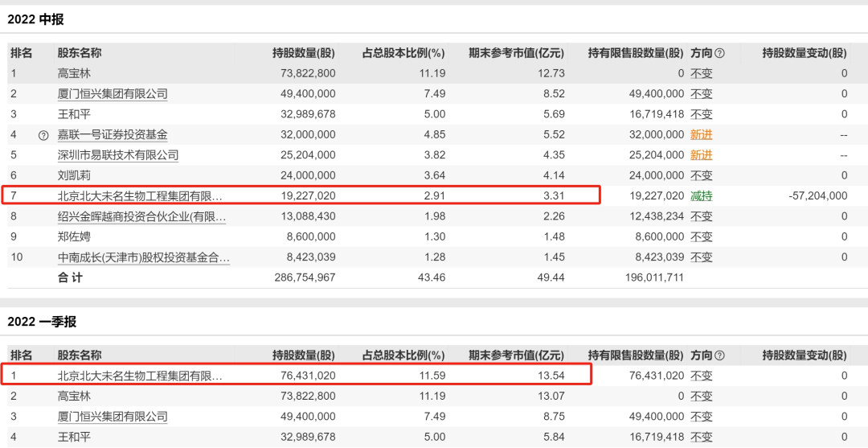Click the 2022 中报 section heading

[35, 20]
